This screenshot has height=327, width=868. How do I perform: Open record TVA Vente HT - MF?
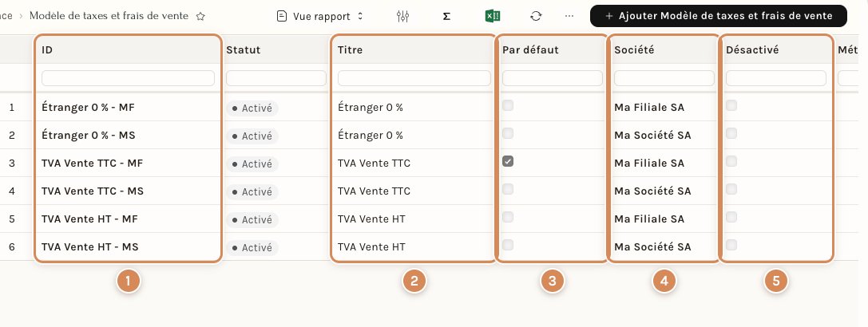[x=89, y=219]
